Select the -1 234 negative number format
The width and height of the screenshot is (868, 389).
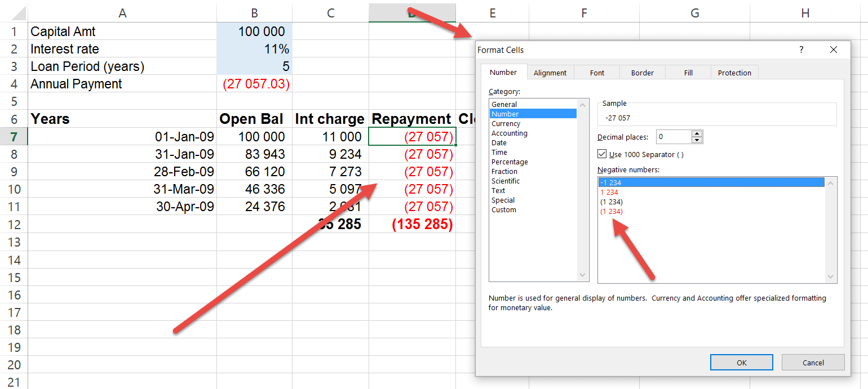click(711, 182)
